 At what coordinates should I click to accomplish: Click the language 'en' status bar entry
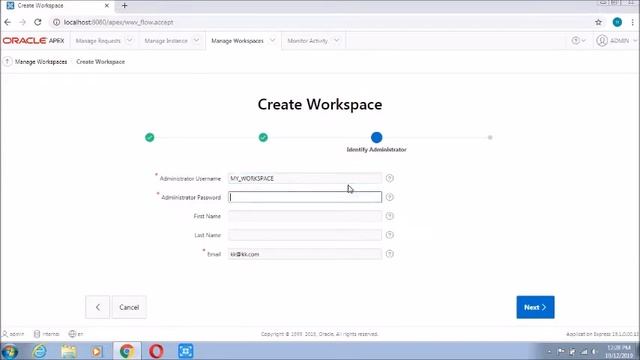76,334
